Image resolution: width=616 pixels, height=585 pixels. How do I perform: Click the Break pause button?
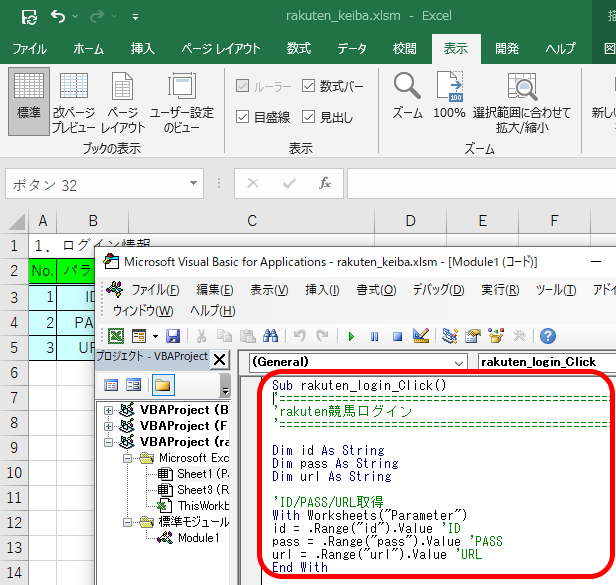click(374, 336)
